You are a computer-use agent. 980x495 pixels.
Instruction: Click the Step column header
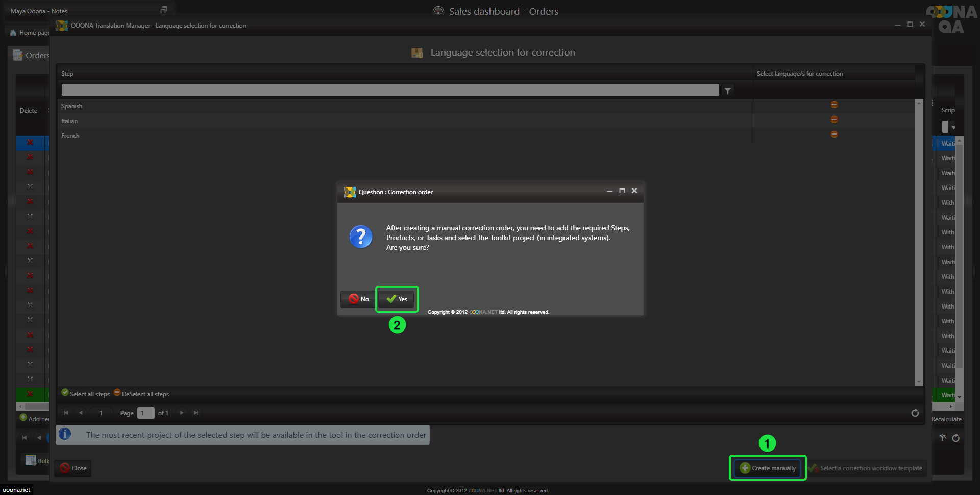click(x=67, y=74)
